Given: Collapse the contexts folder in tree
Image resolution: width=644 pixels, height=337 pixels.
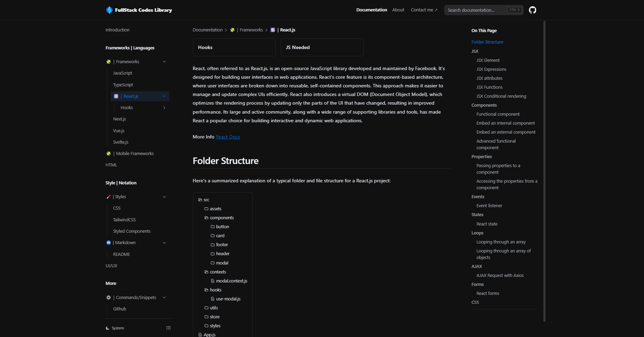Looking at the screenshot, I should 215,272.
